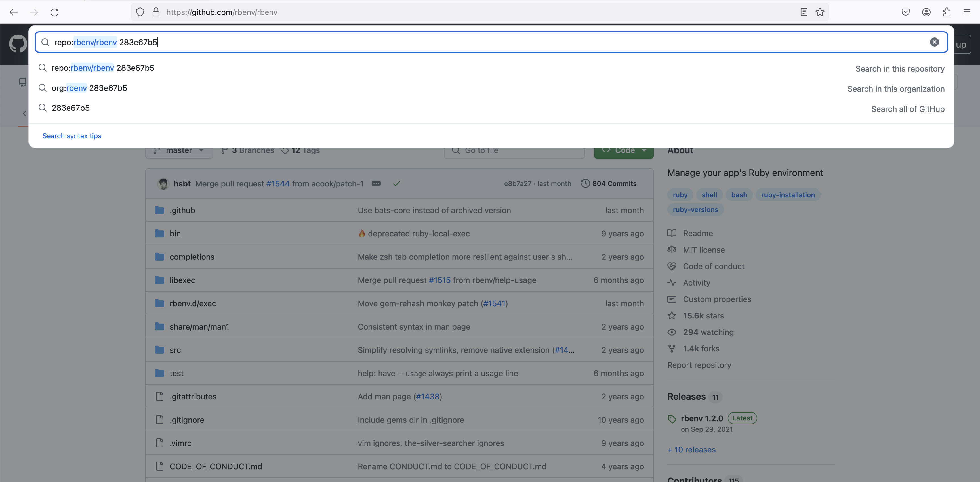View 804 Commits history
Screen dimensions: 980x482
pos(609,183)
